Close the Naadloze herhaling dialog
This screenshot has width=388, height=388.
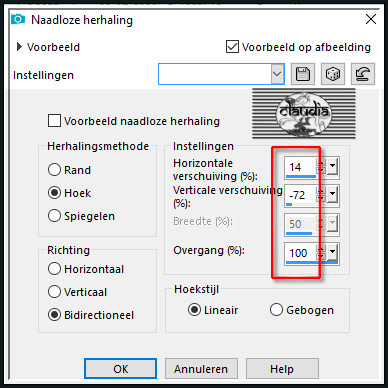(x=371, y=19)
